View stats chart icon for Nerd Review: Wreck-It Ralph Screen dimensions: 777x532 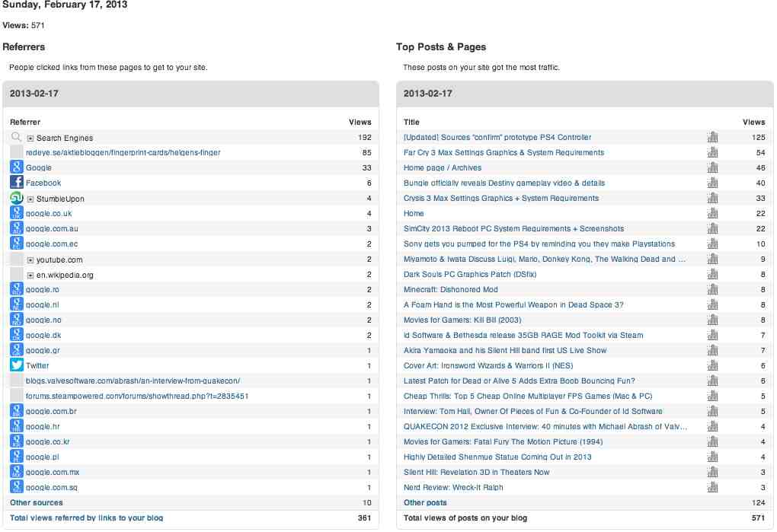713,487
